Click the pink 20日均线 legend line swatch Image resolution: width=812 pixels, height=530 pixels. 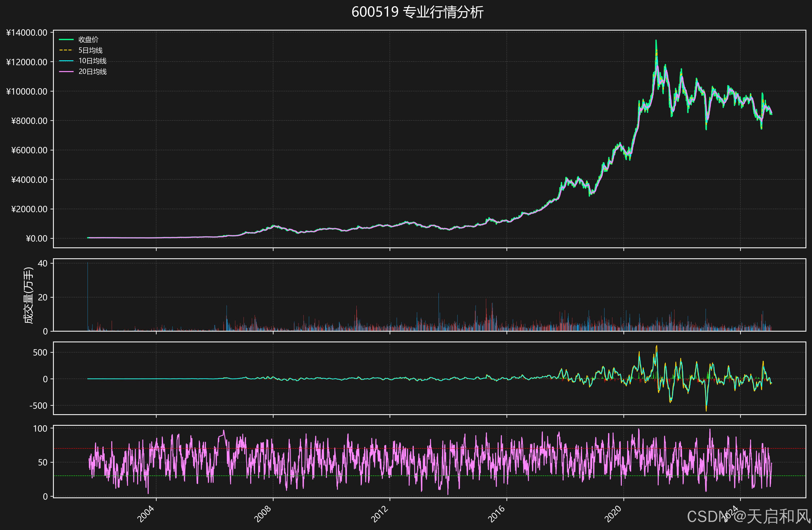coord(66,72)
